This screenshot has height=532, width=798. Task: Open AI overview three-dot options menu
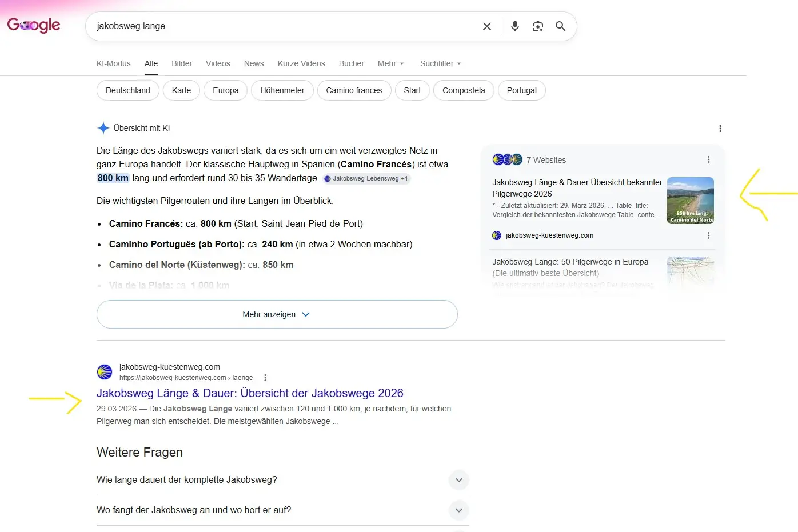click(x=720, y=129)
